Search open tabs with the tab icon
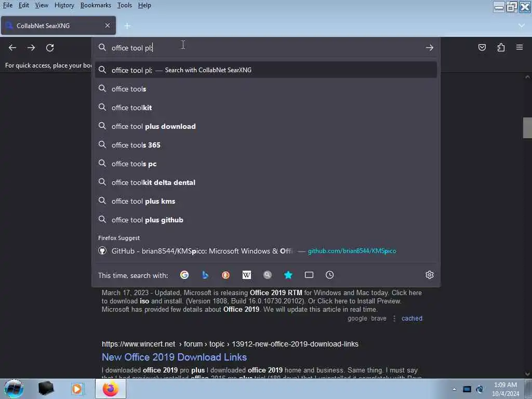Image resolution: width=532 pixels, height=399 pixels. (x=309, y=275)
